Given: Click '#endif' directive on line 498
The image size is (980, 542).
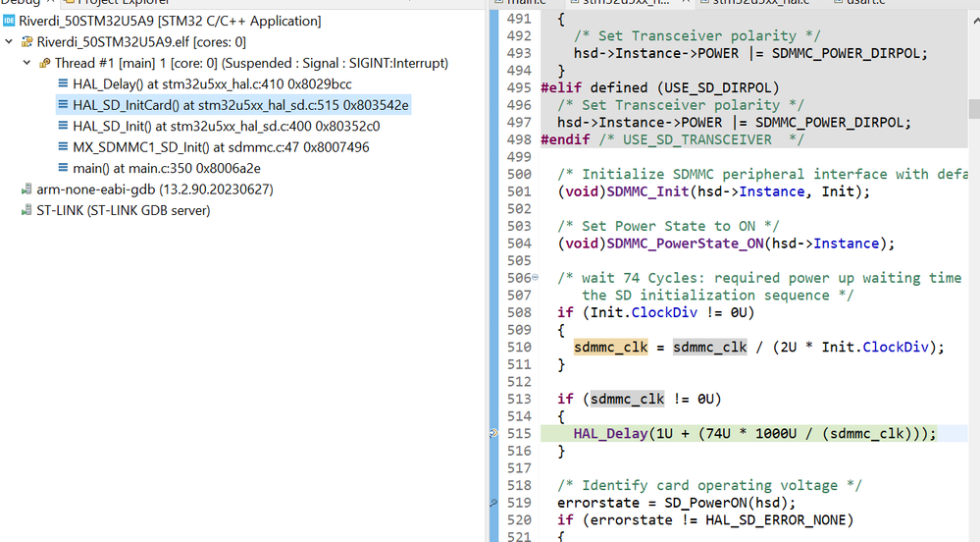Looking at the screenshot, I should (565, 139).
